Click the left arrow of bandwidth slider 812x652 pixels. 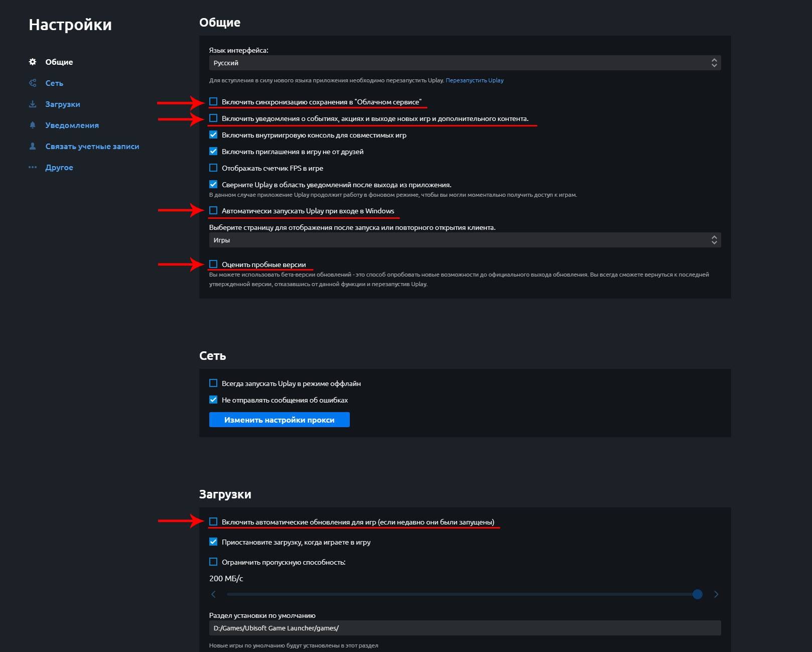[213, 594]
